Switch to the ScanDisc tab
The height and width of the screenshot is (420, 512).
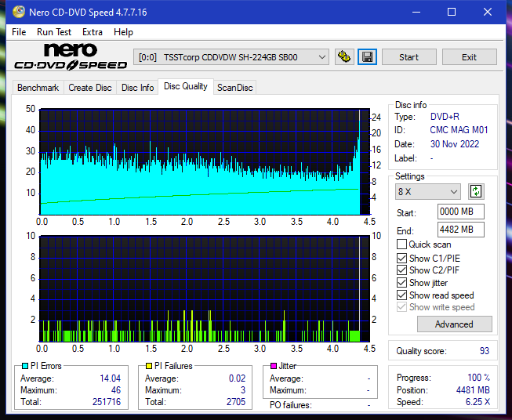234,88
